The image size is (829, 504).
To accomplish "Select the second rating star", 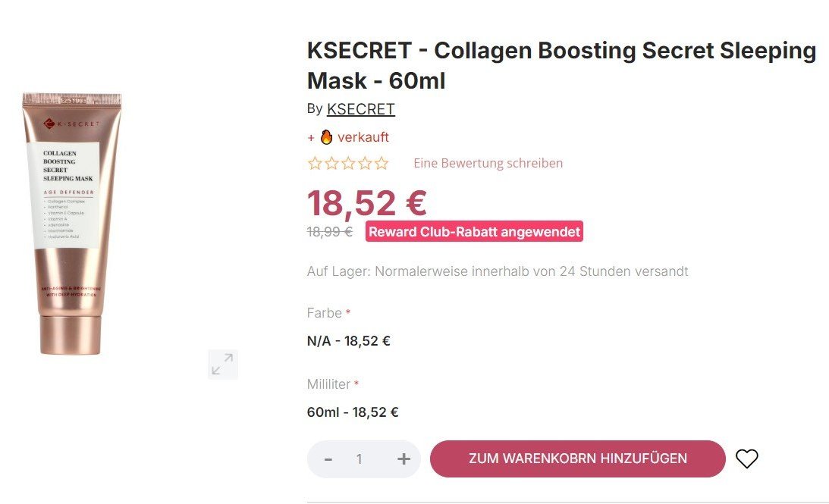I will pos(331,163).
